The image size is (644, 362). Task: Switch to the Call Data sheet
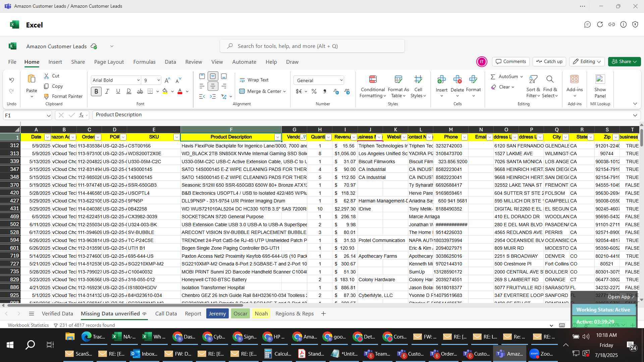[166, 314]
